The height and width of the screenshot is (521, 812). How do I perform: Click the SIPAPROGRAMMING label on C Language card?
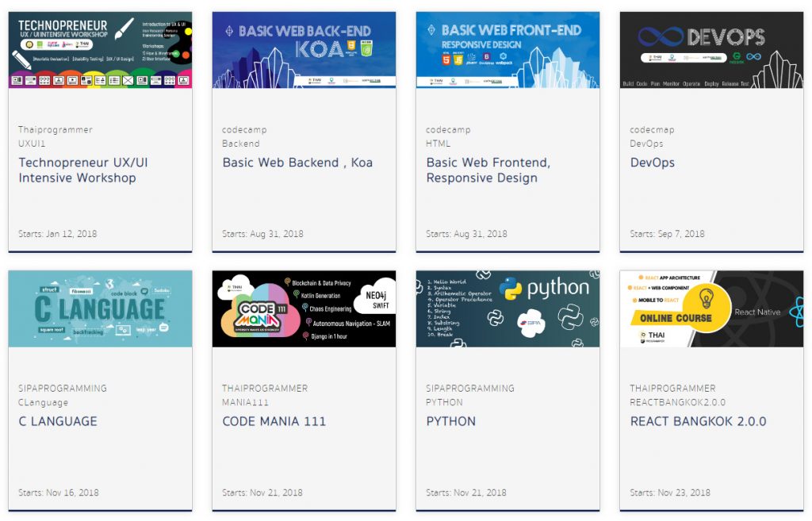coord(63,389)
